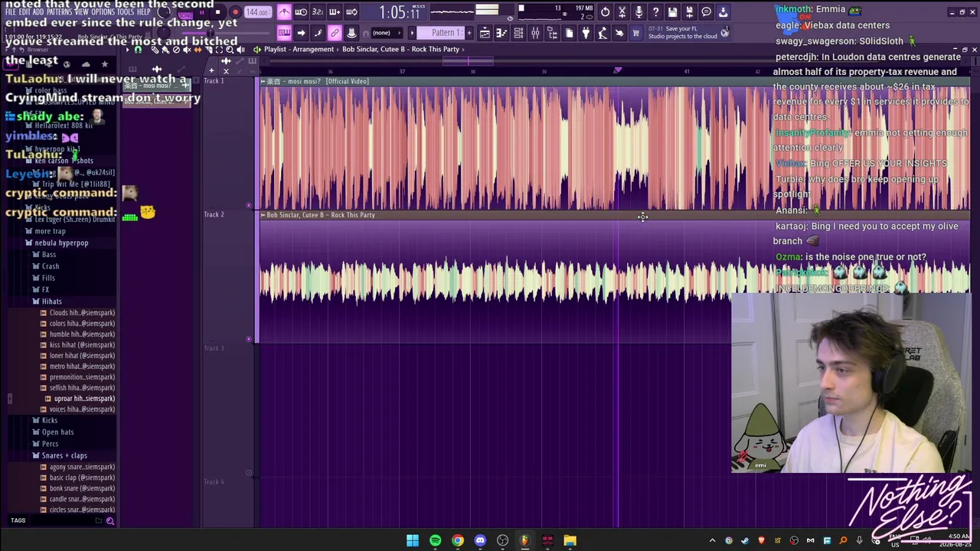
Task: Click the render/export audio icon
Action: (689, 11)
